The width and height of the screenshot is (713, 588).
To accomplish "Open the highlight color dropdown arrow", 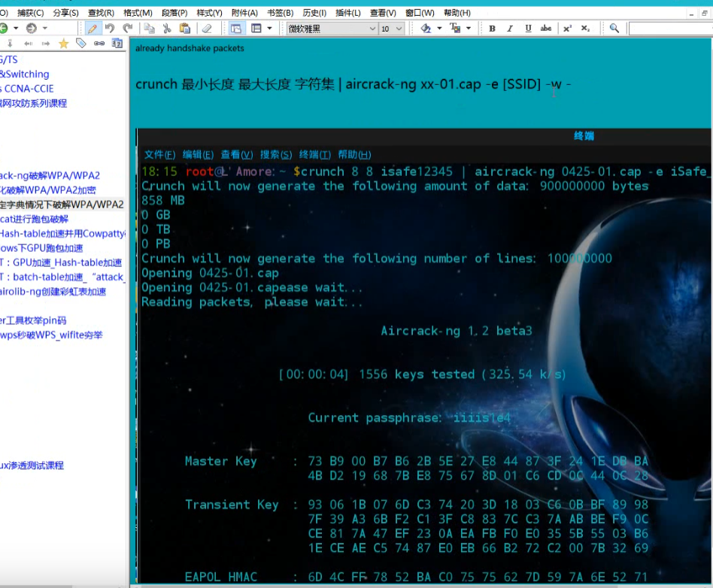I will (x=439, y=28).
